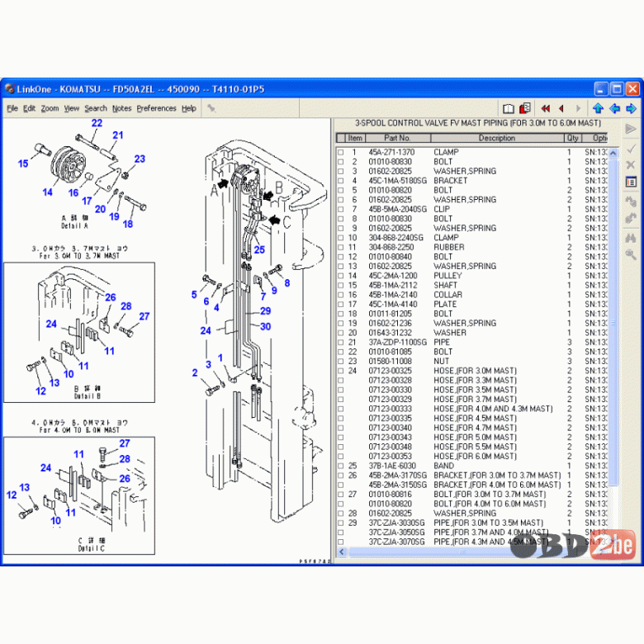The width and height of the screenshot is (644, 644).
Task: Check the box for item 14 PULLEY
Action: coord(341,276)
